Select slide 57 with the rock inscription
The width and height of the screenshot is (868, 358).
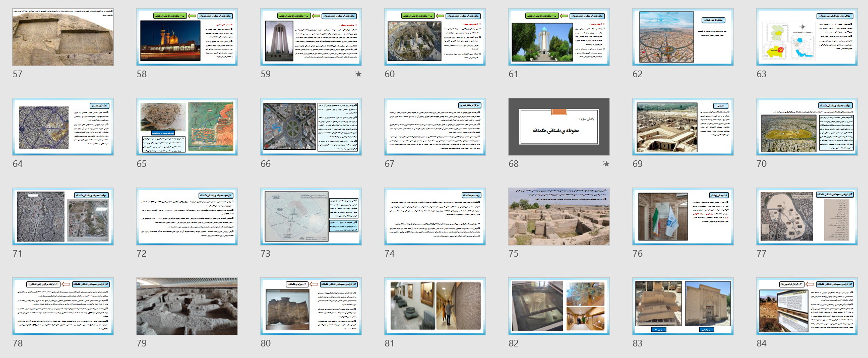point(63,37)
